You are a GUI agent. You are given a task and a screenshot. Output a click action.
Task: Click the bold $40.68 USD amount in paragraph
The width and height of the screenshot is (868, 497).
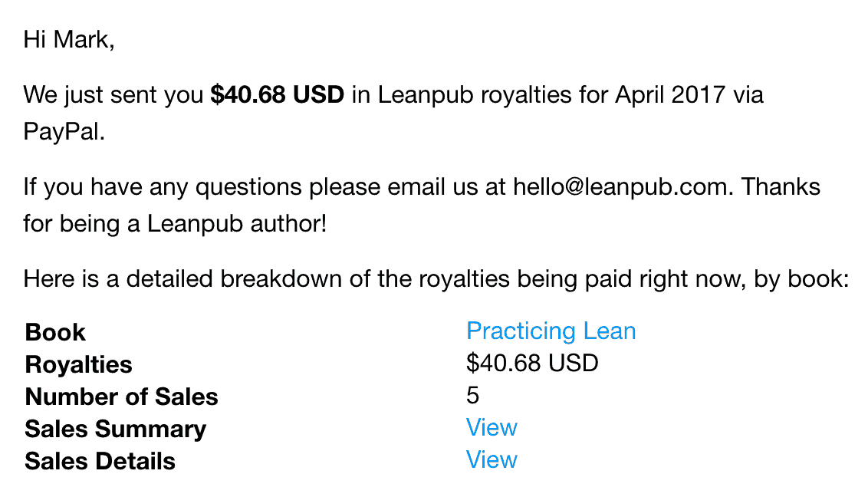[x=278, y=94]
